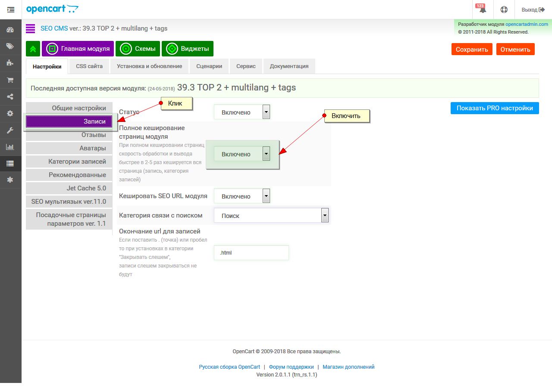Open the Русская сборка OpenCart footer link
Image resolution: width=552 pixels, height=392 pixels.
pos(229,367)
